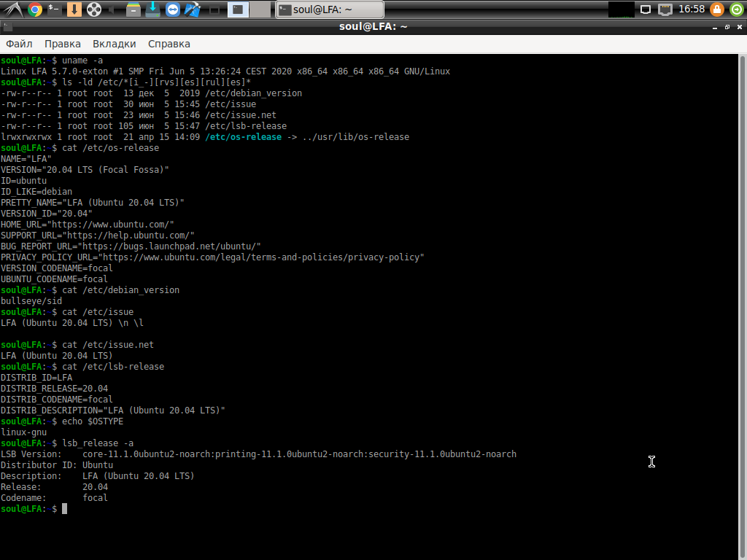Open the terminal launcher with $_ icon
747x560 pixels.
pos(54,9)
